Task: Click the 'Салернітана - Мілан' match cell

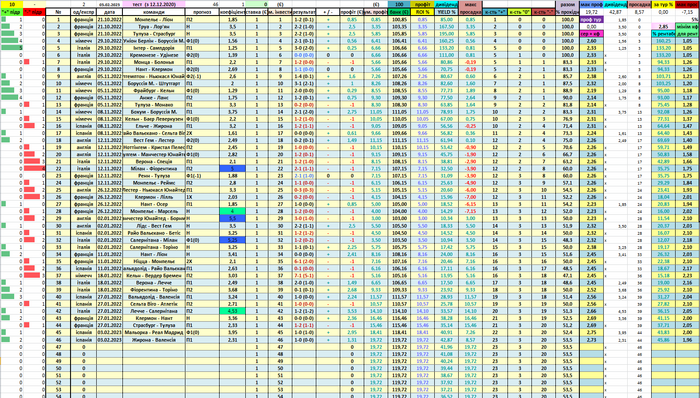Action: click(x=154, y=240)
